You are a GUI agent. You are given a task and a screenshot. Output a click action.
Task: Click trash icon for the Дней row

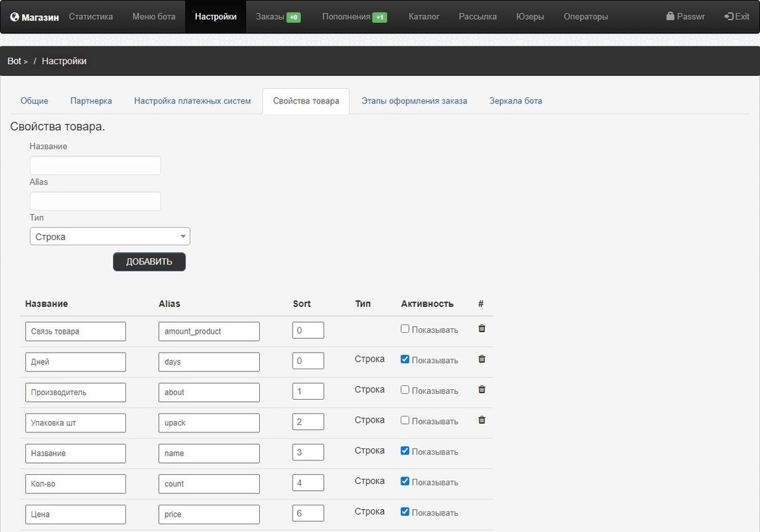click(482, 359)
